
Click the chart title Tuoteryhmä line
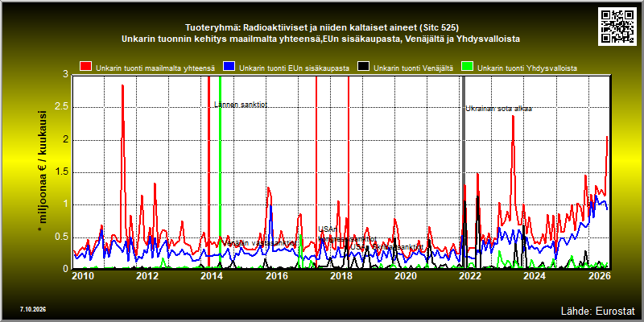[322, 28]
